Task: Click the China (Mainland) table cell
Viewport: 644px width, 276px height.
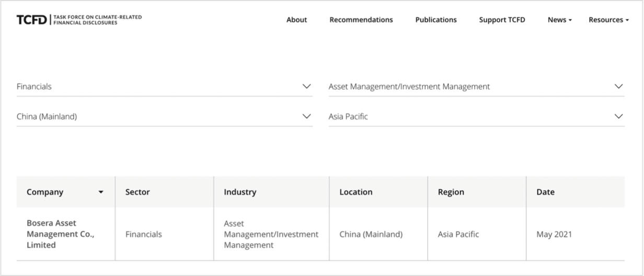Action: 378,234
